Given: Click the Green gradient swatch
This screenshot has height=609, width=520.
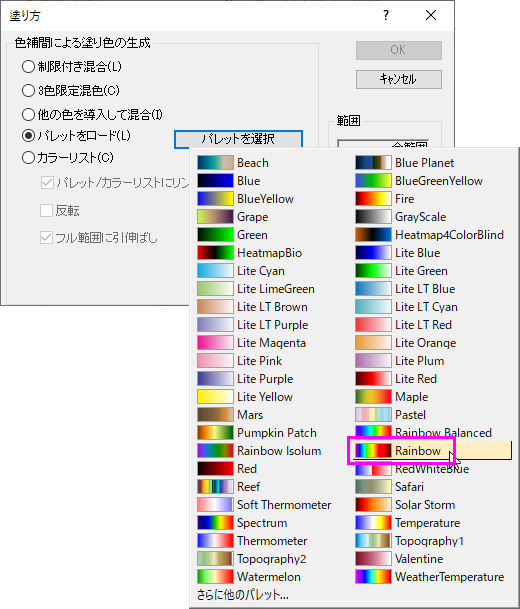Looking at the screenshot, I should tap(215, 235).
